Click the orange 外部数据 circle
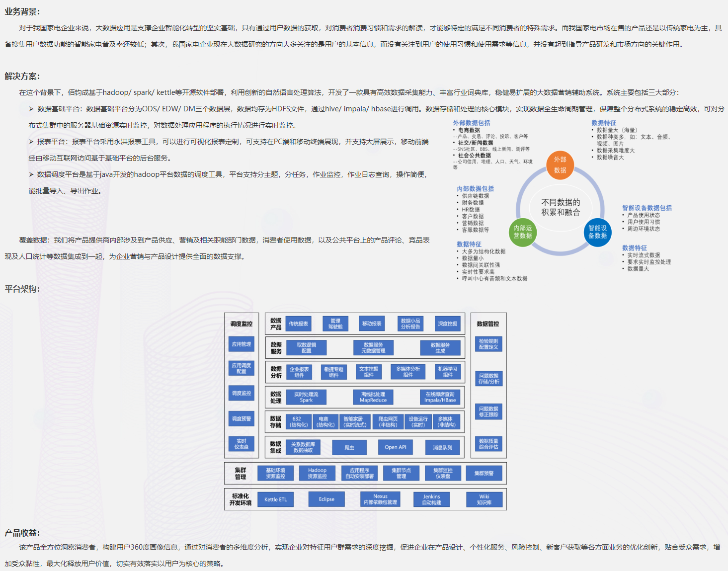Screen dimensions: 728x571 560,165
